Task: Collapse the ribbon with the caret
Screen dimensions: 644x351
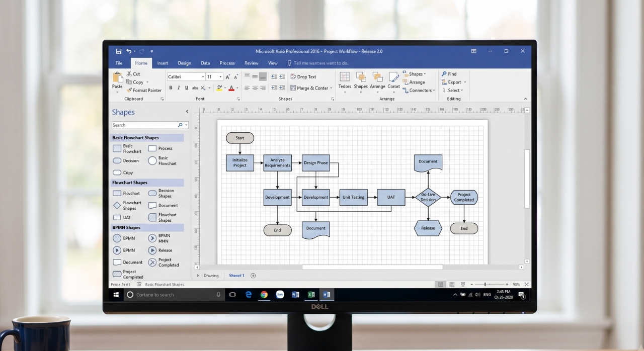Action: click(x=525, y=99)
